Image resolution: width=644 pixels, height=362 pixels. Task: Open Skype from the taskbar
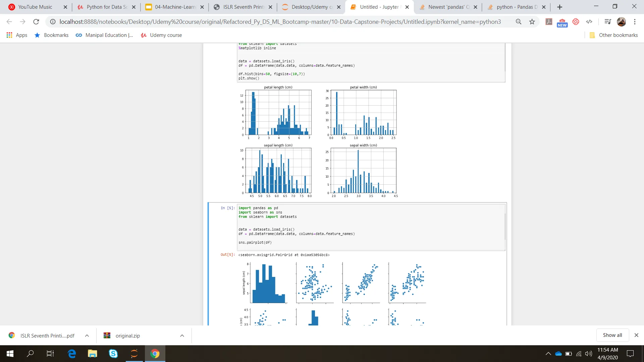(113, 354)
